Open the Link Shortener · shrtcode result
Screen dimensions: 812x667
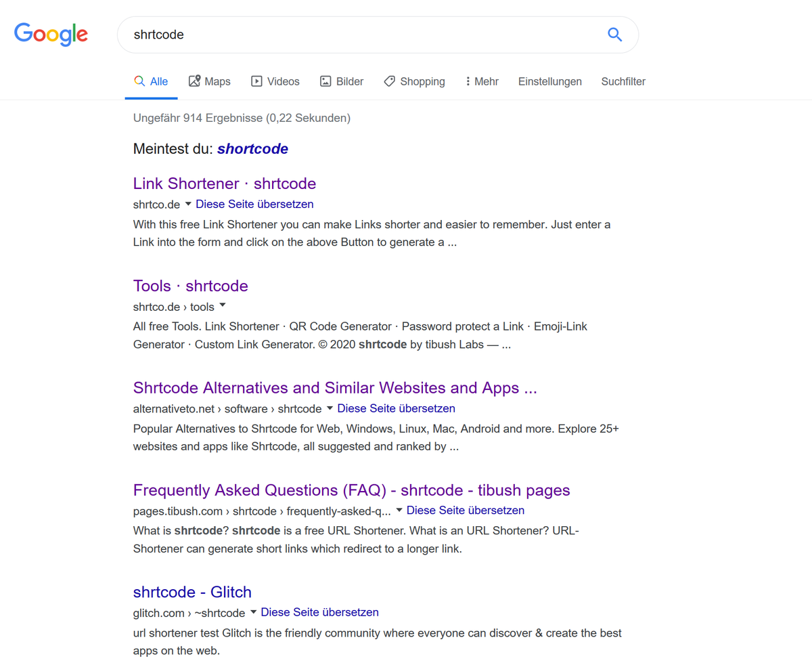tap(225, 184)
